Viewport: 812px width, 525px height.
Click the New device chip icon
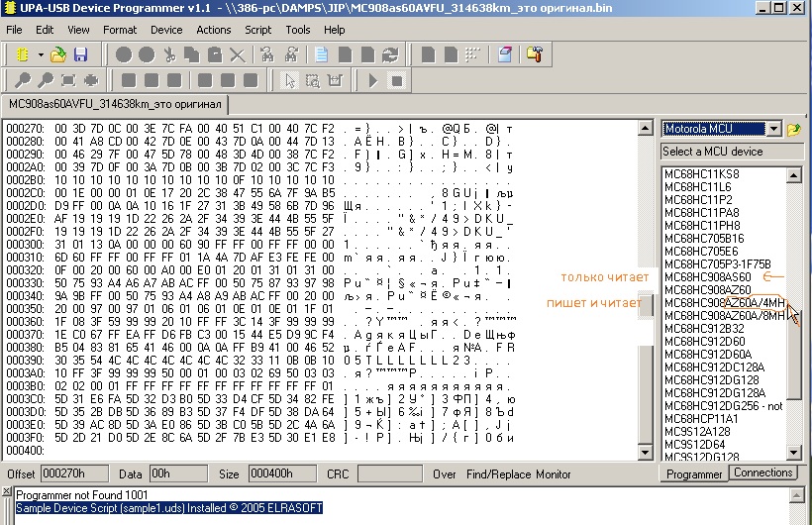coord(22,54)
